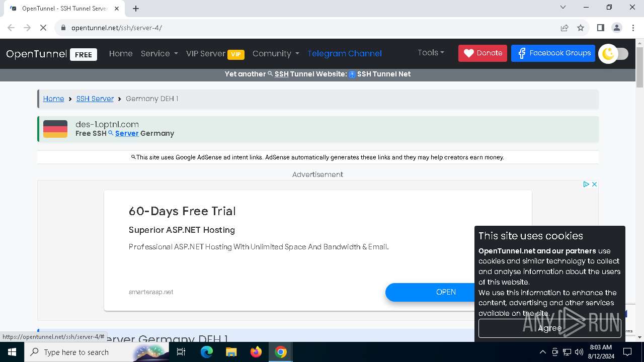Launch Firefox from taskbar

(256, 352)
